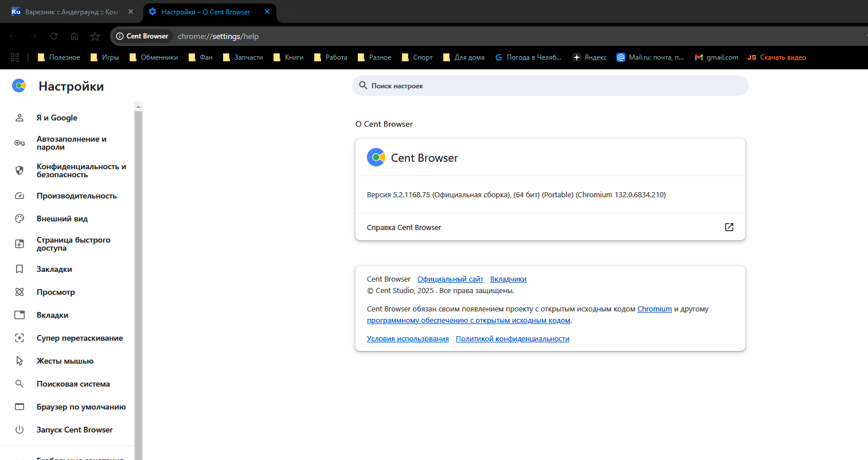868x460 pixels.
Task: Click the site info icon in address bar
Action: (x=120, y=36)
